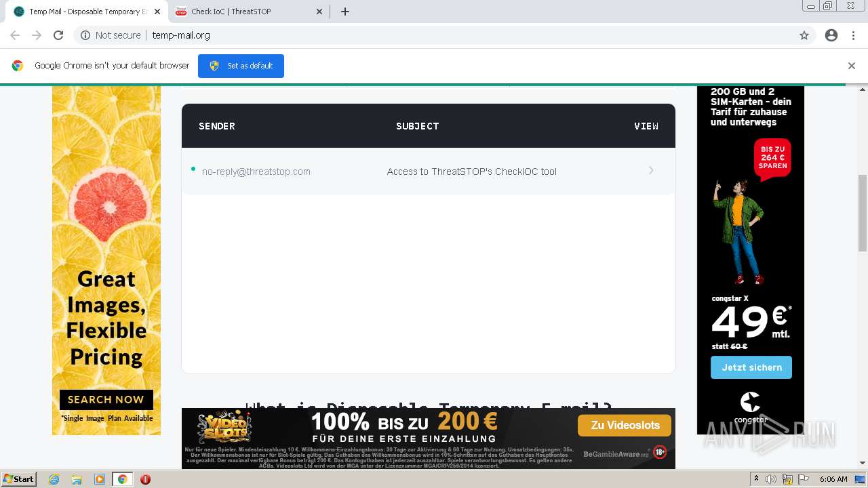Click the VIEW column header
This screenshot has height=488, width=868.
tap(646, 126)
